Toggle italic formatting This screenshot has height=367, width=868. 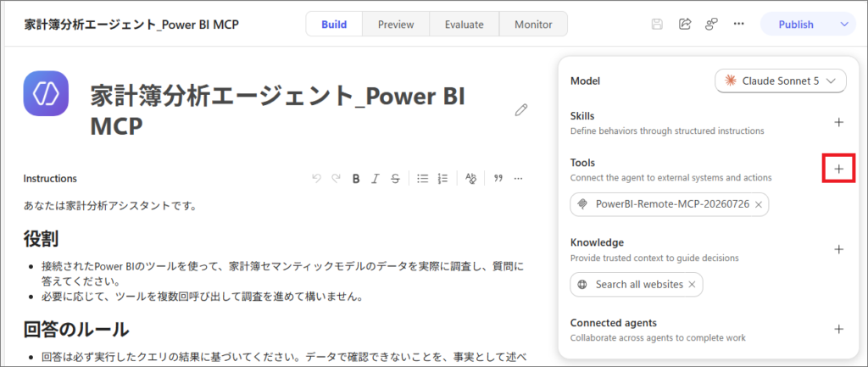(x=376, y=178)
